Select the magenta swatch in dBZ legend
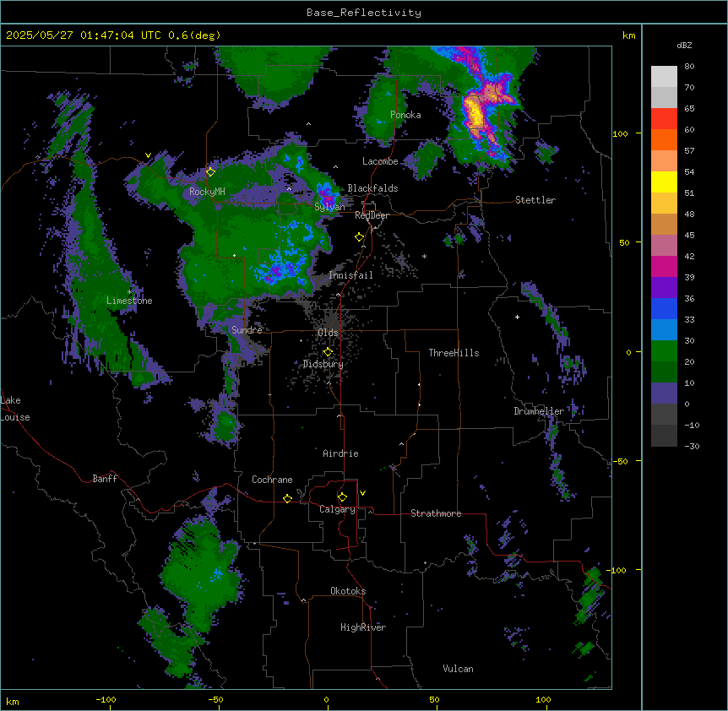Image resolution: width=728 pixels, height=711 pixels. (664, 266)
